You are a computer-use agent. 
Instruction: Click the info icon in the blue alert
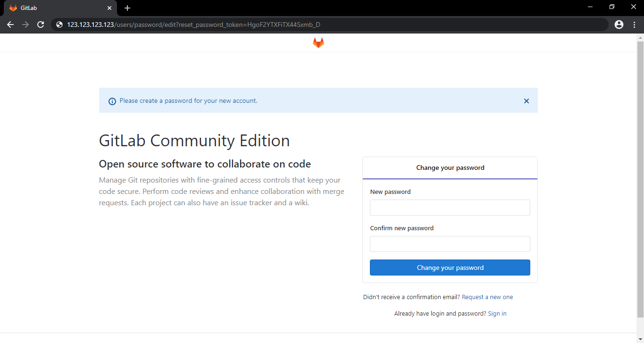(x=112, y=101)
